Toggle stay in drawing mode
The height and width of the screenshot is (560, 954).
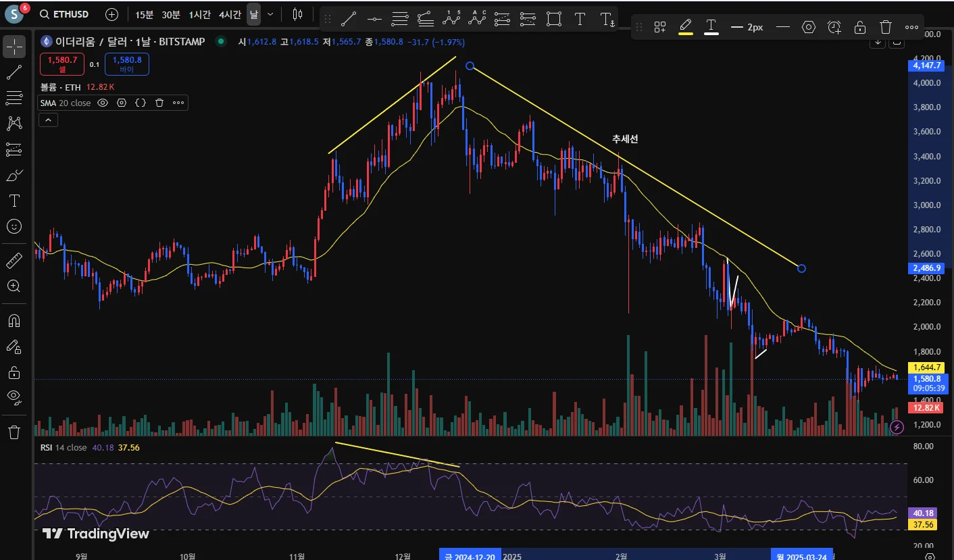tap(14, 347)
